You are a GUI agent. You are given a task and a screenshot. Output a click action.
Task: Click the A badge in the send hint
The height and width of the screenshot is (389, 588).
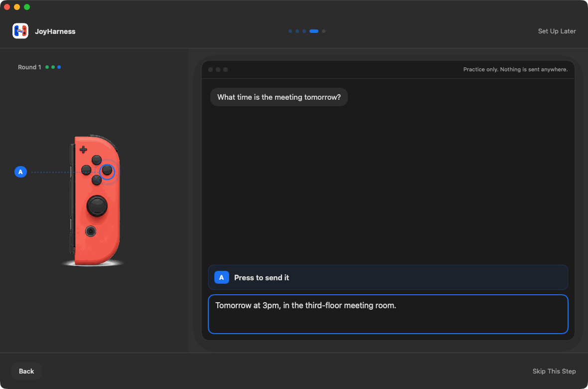pos(222,277)
